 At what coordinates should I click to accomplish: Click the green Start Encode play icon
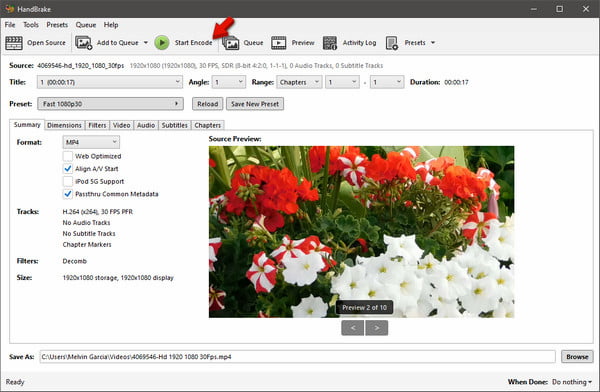click(x=162, y=43)
